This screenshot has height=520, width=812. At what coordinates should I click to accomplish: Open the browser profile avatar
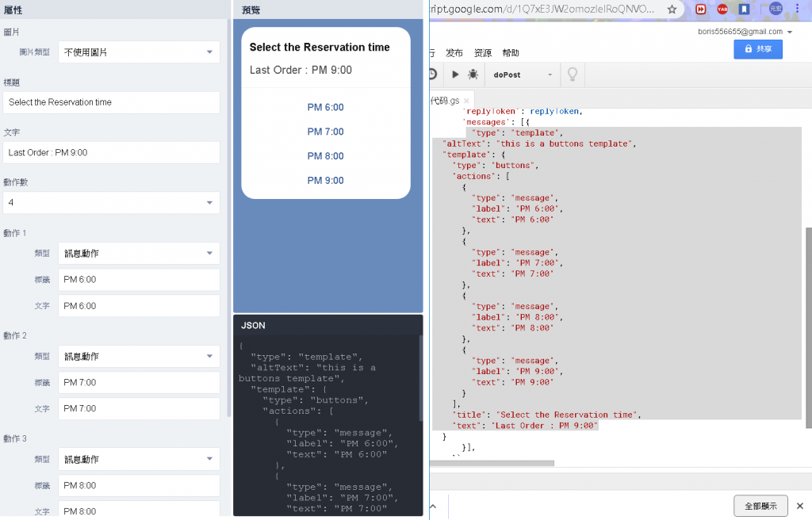coord(776,8)
